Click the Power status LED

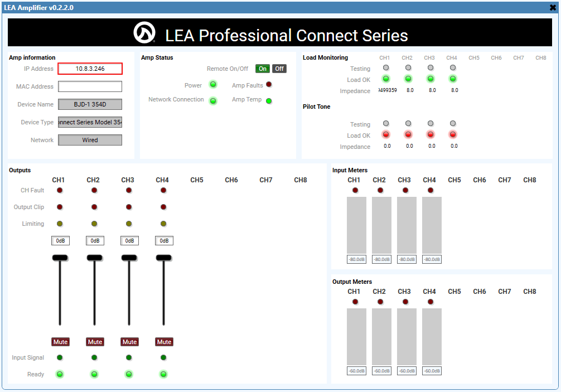click(213, 84)
